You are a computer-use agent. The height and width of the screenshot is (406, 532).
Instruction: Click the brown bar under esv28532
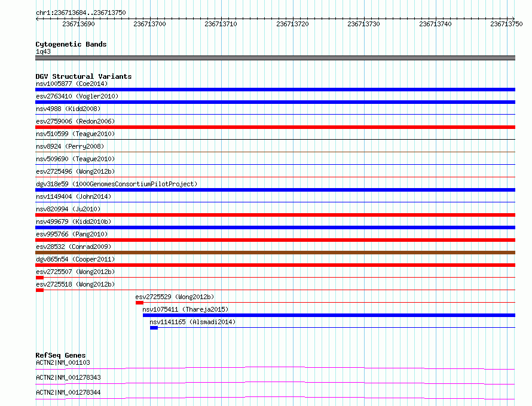tap(275, 253)
